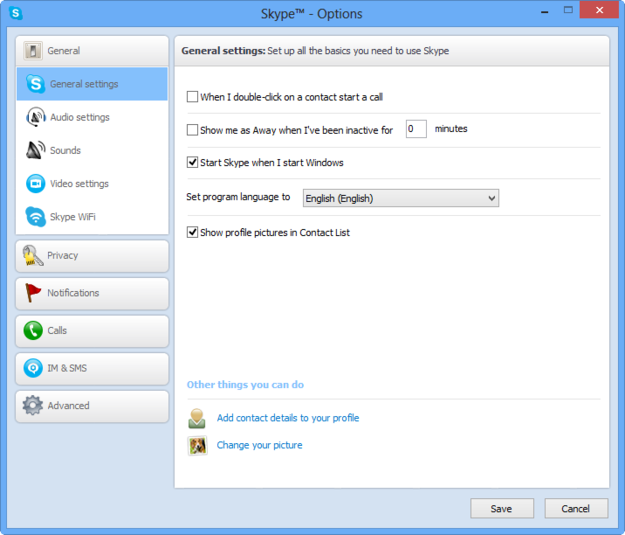Click the Video settings camera icon

[35, 184]
